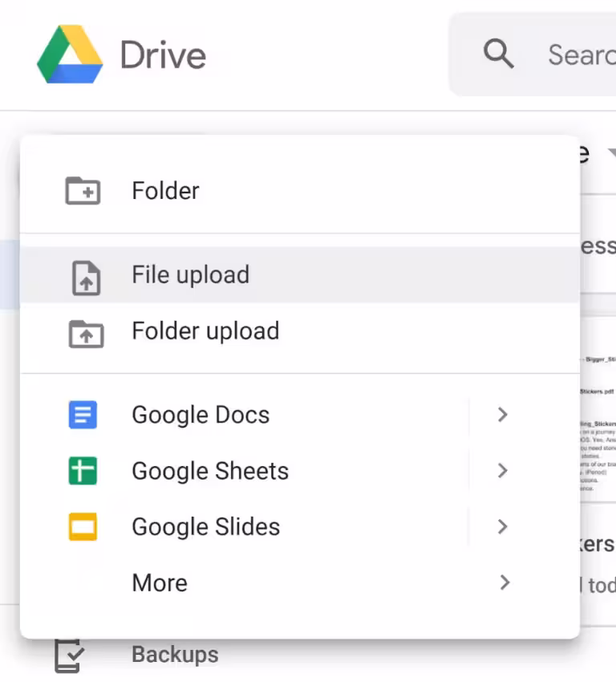The height and width of the screenshot is (682, 616).
Task: Focus the Drive search field
Action: (579, 55)
